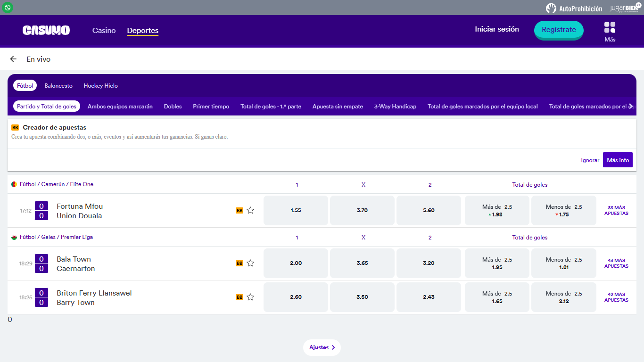
Task: Select 3-Way Handicap market tab
Action: click(x=395, y=107)
